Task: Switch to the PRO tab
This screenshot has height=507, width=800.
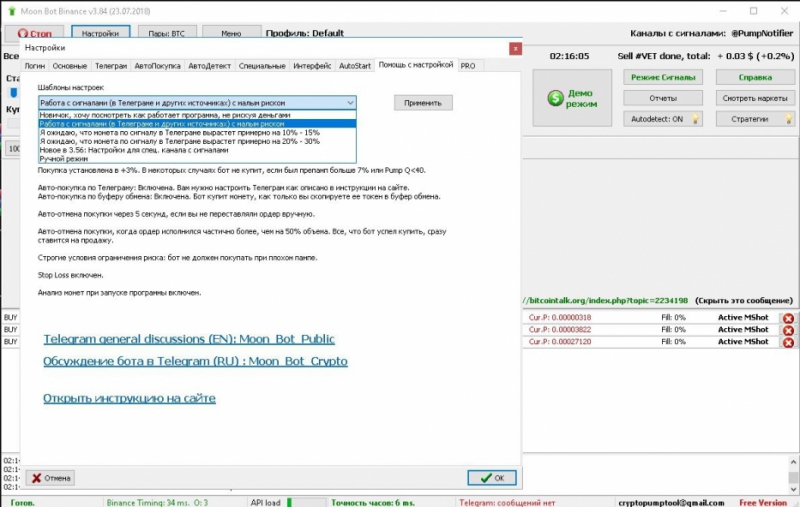Action: (x=467, y=66)
